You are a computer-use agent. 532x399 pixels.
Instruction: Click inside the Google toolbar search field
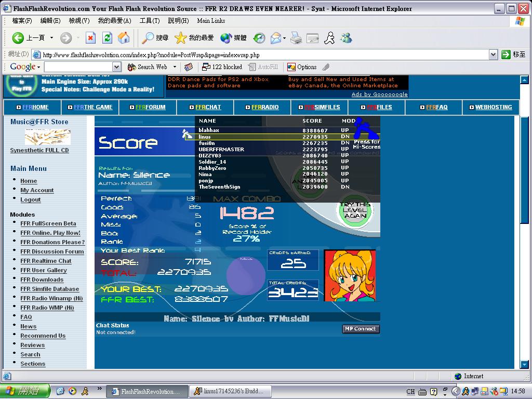79,67
